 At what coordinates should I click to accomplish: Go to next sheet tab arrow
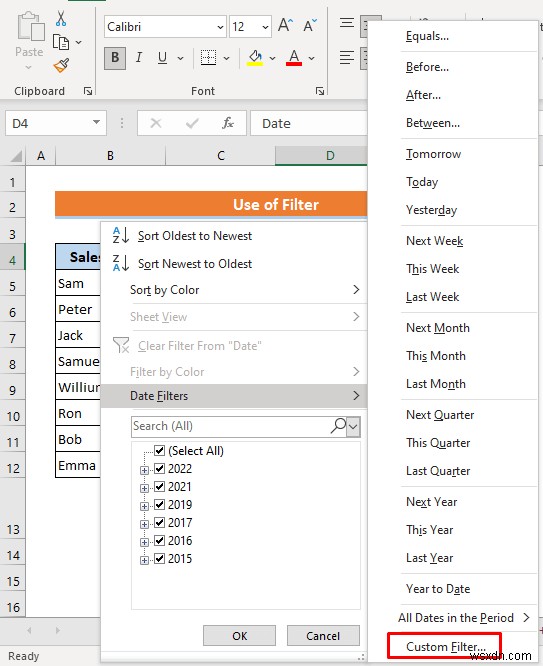click(x=58, y=630)
